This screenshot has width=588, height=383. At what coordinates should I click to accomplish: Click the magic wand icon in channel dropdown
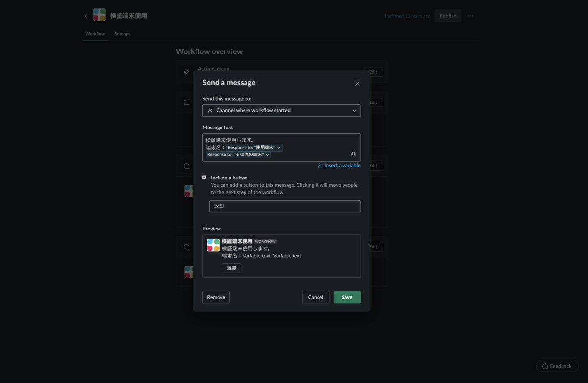pos(210,111)
